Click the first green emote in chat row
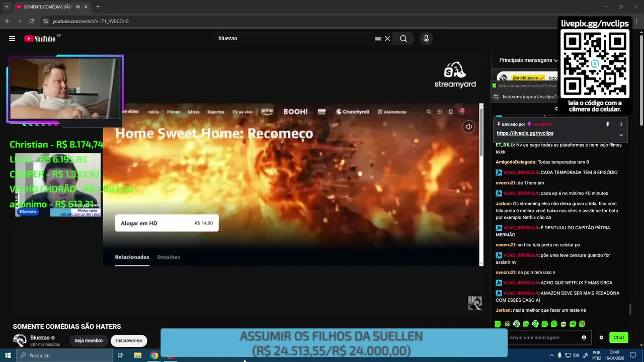This screenshot has height=362, width=644. tap(498, 324)
